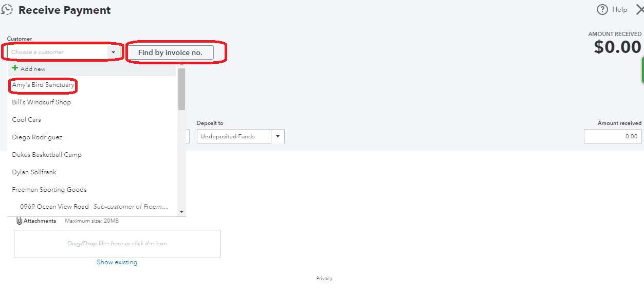This screenshot has width=644, height=308.
Task: Click Find by invoice no. button
Action: pyautogui.click(x=171, y=52)
